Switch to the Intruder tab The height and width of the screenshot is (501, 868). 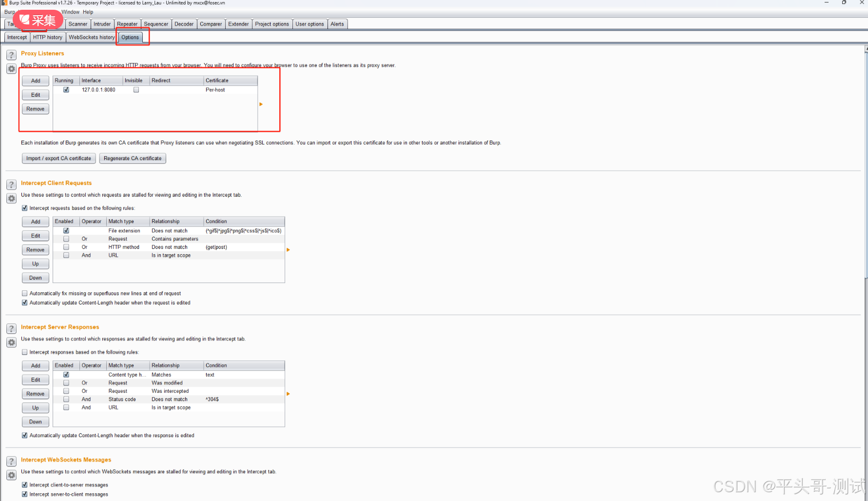[x=102, y=24]
